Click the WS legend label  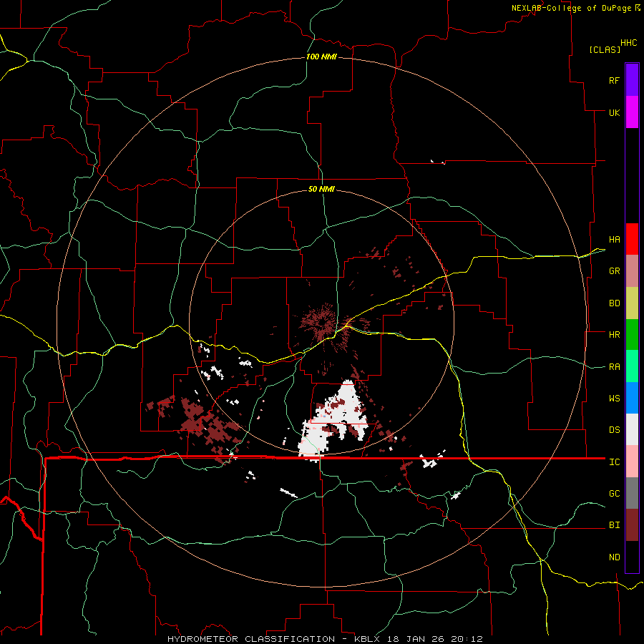[x=614, y=399]
